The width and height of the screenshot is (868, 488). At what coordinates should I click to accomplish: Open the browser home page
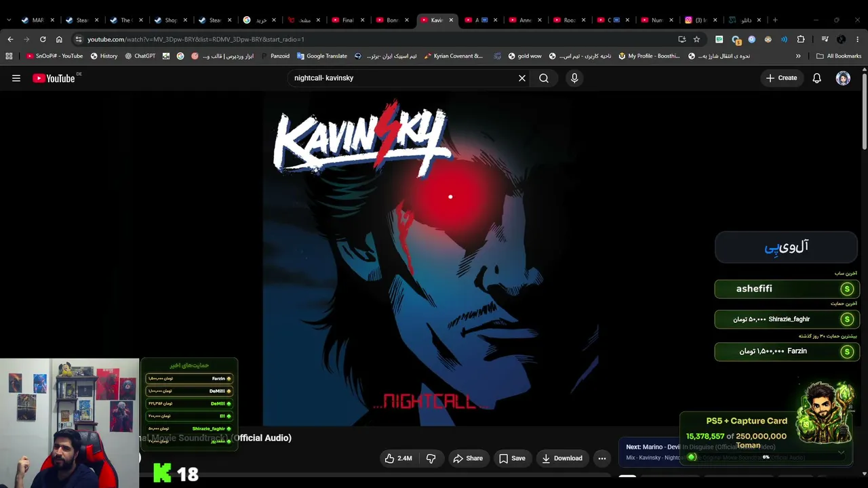pyautogui.click(x=59, y=39)
